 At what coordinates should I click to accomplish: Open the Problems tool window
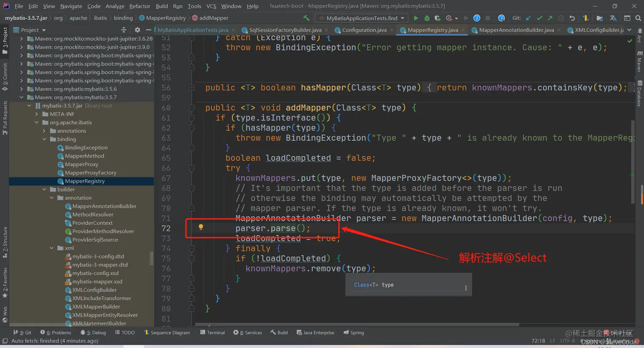pos(56,333)
